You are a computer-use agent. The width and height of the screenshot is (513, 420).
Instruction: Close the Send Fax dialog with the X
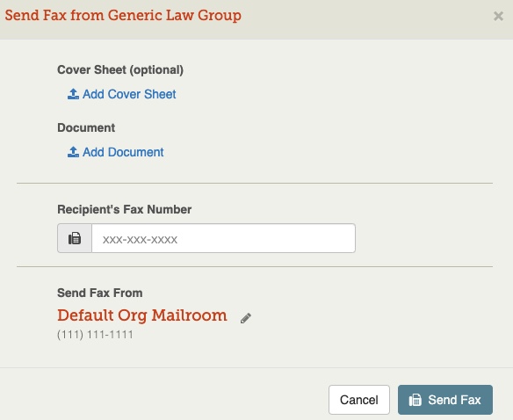point(498,16)
